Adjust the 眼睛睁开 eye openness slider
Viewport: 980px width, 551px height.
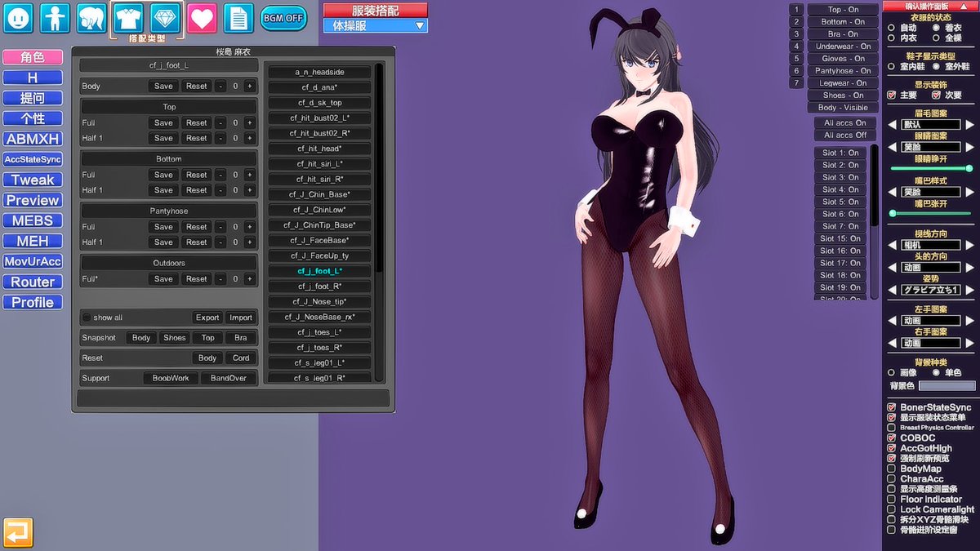tap(931, 169)
